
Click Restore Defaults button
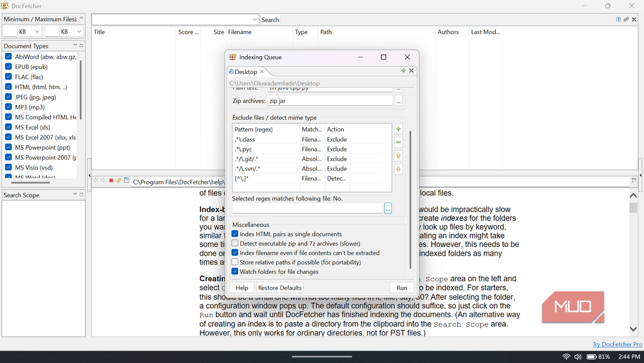[x=279, y=288]
